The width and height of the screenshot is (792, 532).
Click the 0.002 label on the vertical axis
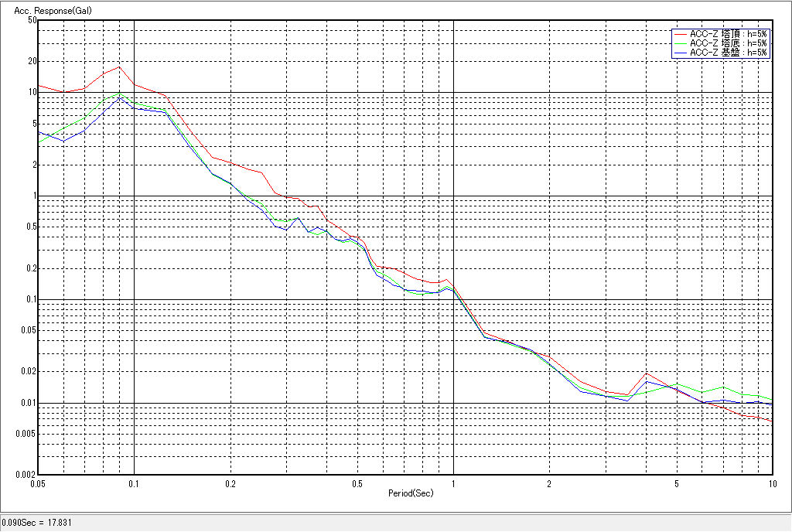[28, 475]
